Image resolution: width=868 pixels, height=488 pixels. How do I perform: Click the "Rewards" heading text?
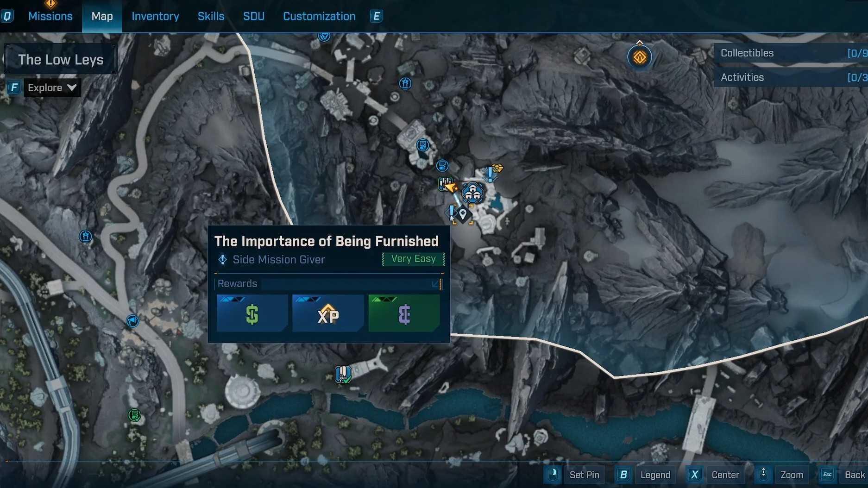237,283
